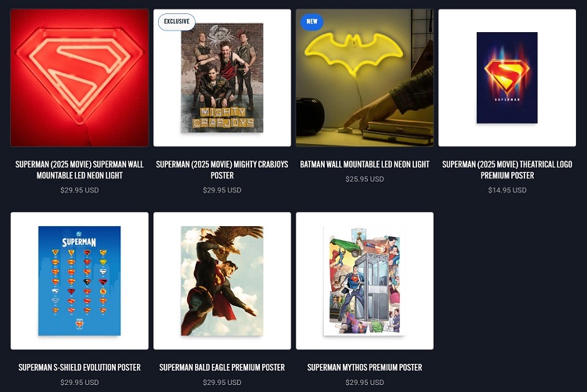
Task: Open Superman Mighty Crabjoys Poster title link
Action: tap(222, 170)
